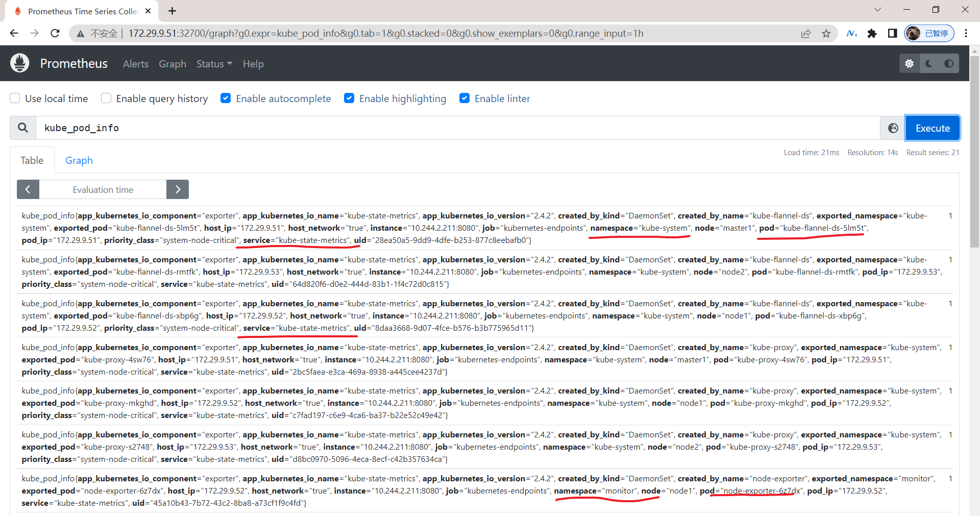Execute the kube_pod_info query
Image resolution: width=980 pixels, height=516 pixels.
(933, 128)
